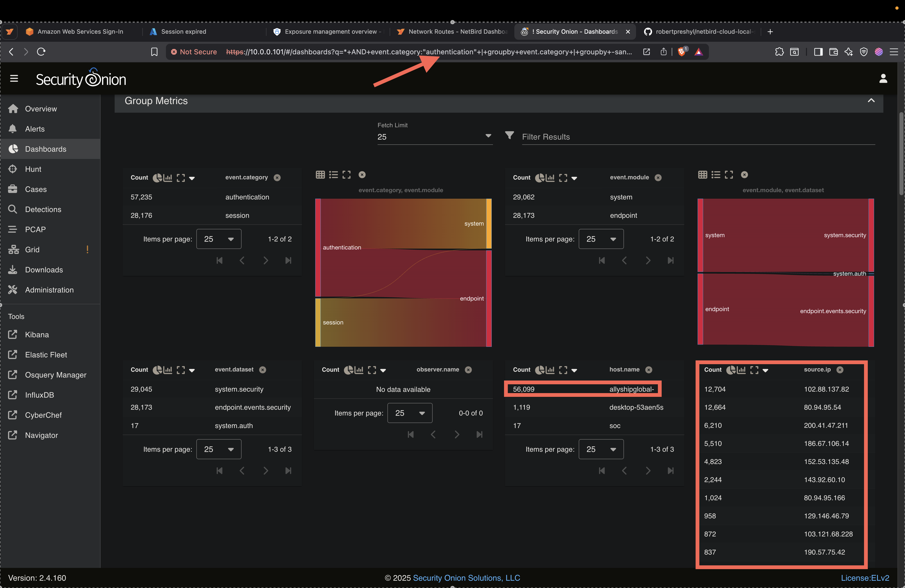Switch first Sankey chart to table view
Viewport: 905px width, 588px height.
(x=320, y=175)
